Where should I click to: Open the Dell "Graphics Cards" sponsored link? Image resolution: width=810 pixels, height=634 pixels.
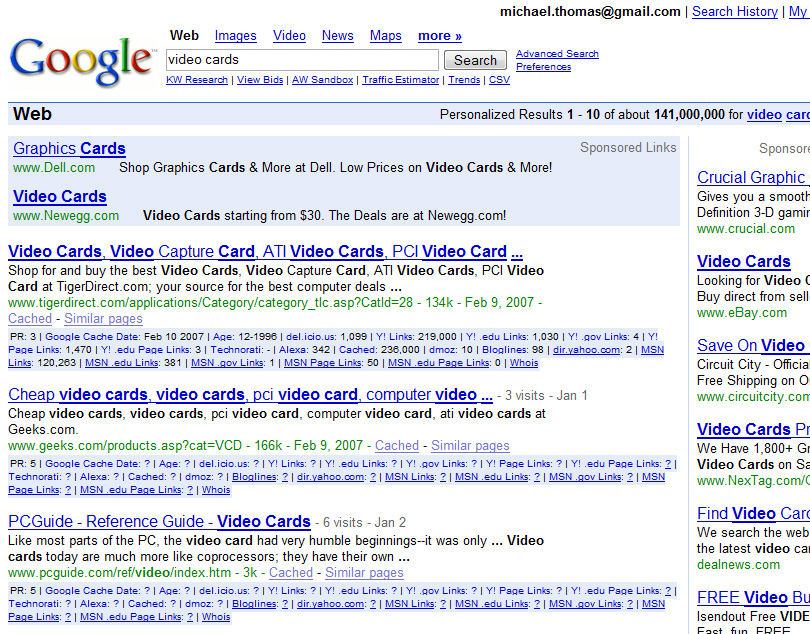point(69,149)
